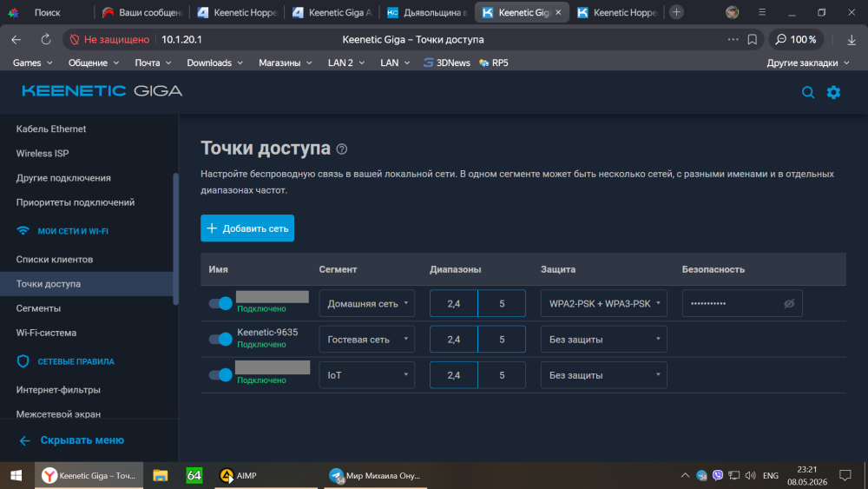Open the RP5 bookmark
868x489 pixels.
coord(494,63)
